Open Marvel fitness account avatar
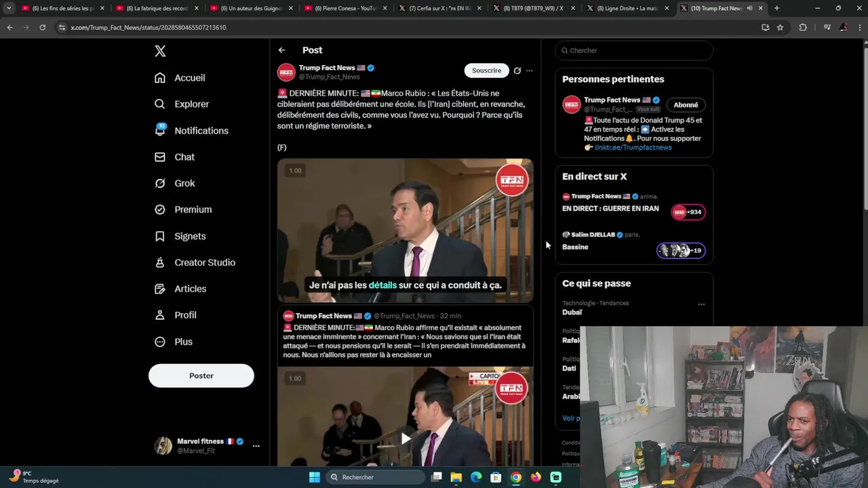 tap(163, 446)
